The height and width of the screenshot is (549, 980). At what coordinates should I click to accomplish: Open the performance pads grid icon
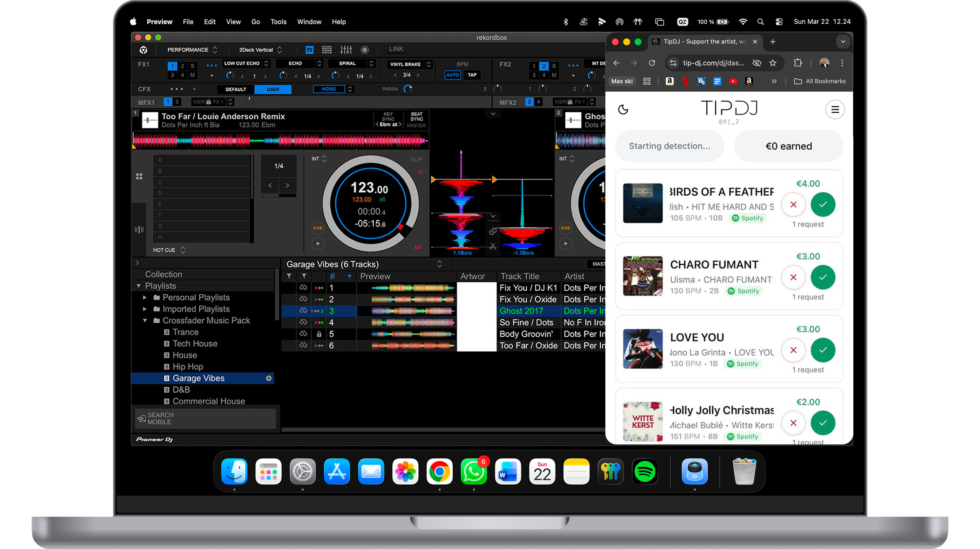pyautogui.click(x=326, y=50)
